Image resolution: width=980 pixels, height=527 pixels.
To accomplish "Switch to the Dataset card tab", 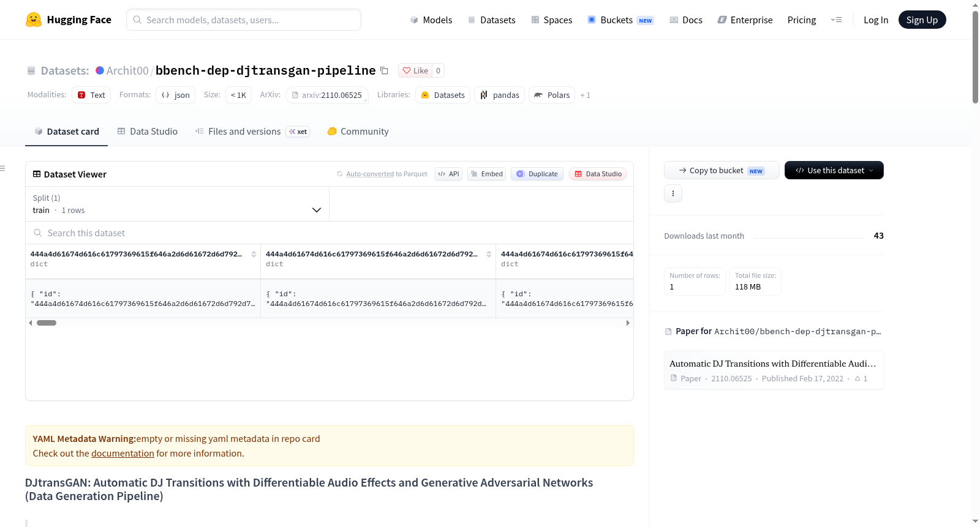I will point(66,132).
